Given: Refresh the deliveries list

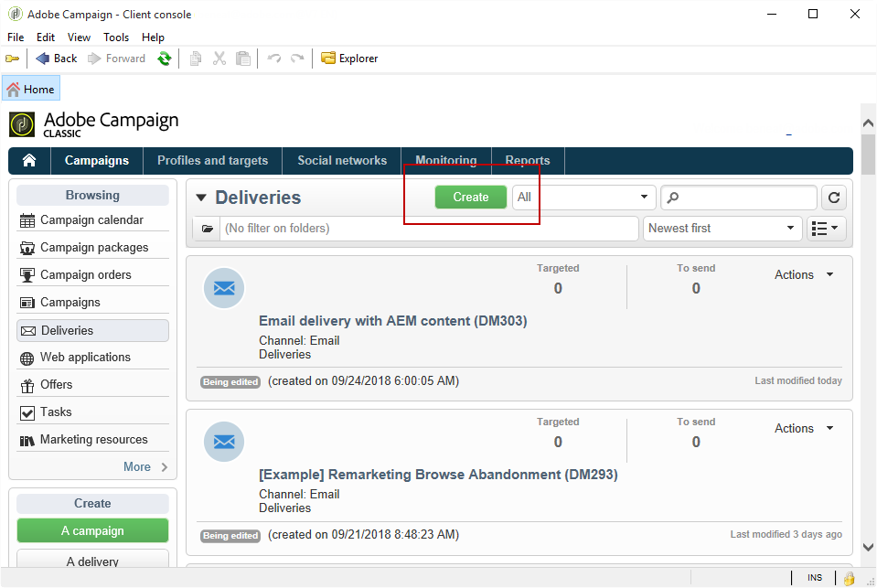Looking at the screenshot, I should pyautogui.click(x=833, y=198).
